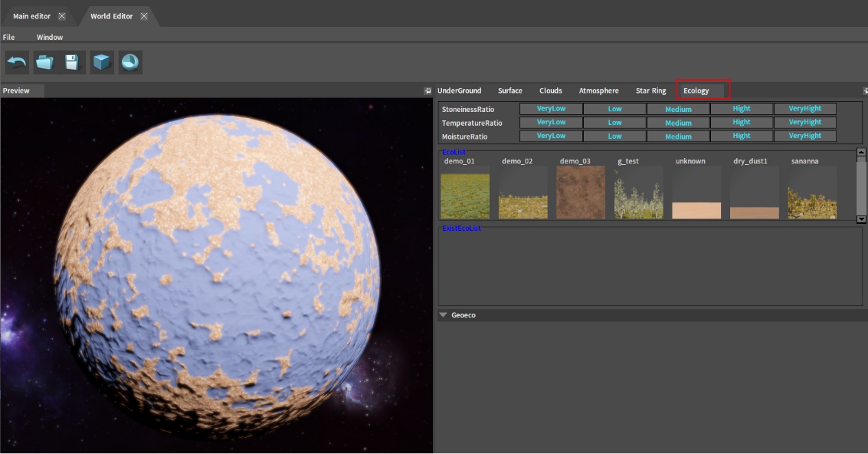Set MoistureRatio to VeryHight
The image size is (868, 454).
point(805,136)
